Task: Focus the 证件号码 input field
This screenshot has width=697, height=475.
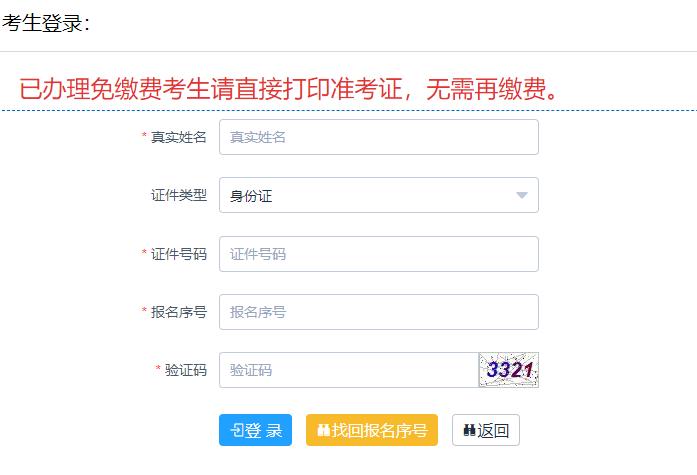Action: pyautogui.click(x=379, y=254)
